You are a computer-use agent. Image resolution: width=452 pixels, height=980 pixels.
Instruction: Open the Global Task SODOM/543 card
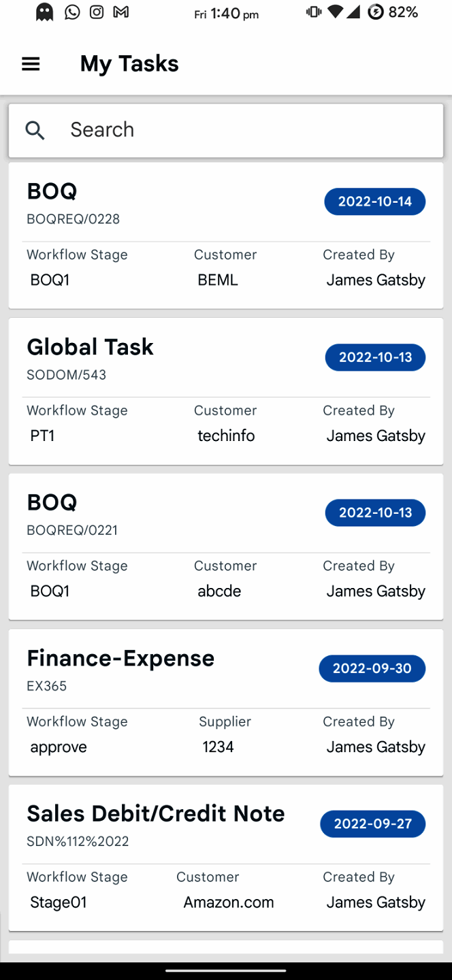click(x=170, y=359)
